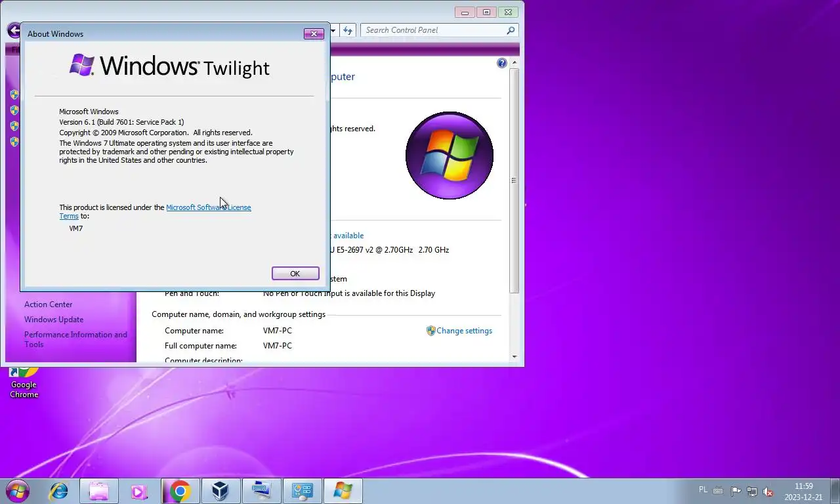Open the Google Chrome desktop shortcut
Screen dimensions: 840x504
pos(24,383)
